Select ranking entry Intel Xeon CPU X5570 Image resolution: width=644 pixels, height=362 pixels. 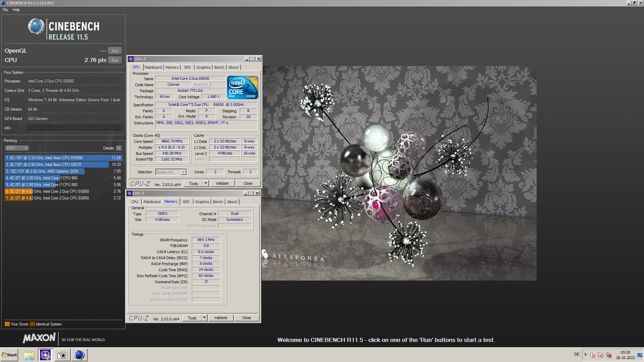pos(63,165)
